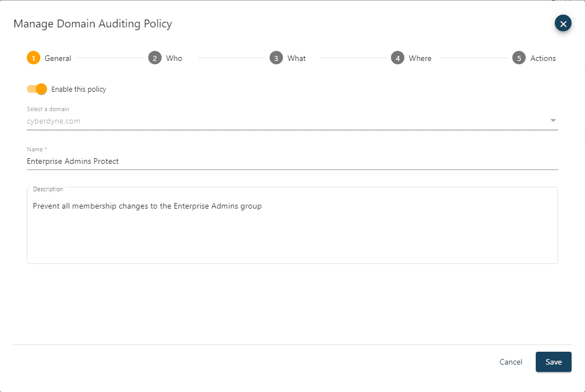The width and height of the screenshot is (585, 392).
Task: Select the General step label
Action: pyautogui.click(x=58, y=58)
